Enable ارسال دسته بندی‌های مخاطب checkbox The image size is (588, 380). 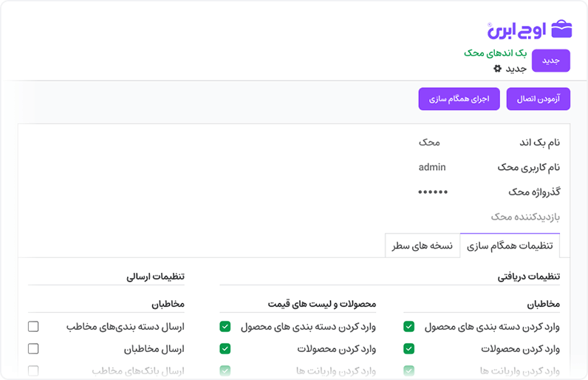pyautogui.click(x=33, y=326)
